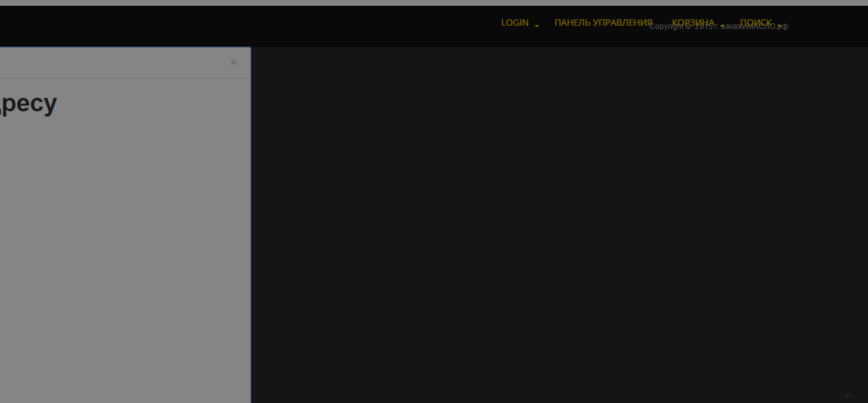Close the modal dialog with the × button
The width and height of the screenshot is (868, 403).
coord(234,62)
